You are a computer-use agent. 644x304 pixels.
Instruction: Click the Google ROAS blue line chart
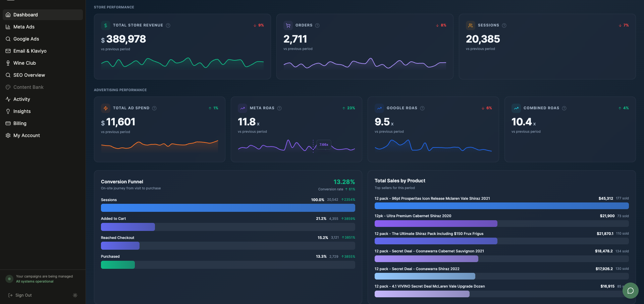(x=433, y=146)
